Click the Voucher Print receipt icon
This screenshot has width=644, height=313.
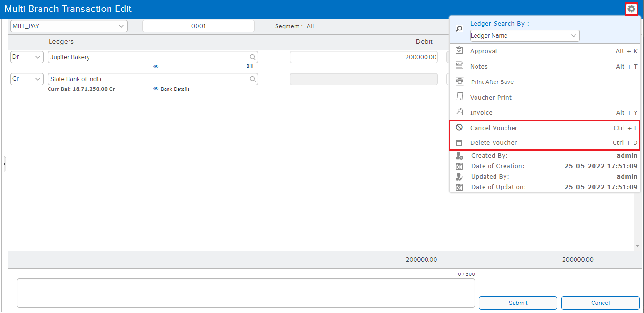pyautogui.click(x=459, y=97)
